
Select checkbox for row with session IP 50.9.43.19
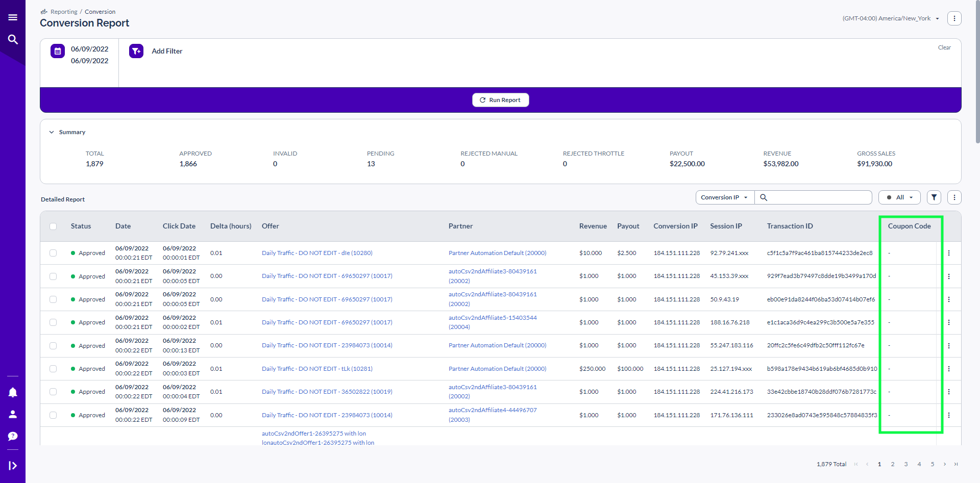(x=53, y=299)
